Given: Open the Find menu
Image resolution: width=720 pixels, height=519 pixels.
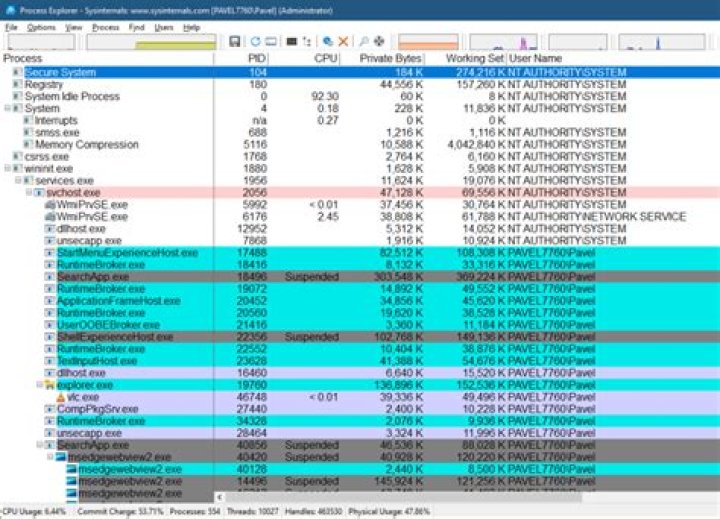Looking at the screenshot, I should (136, 28).
